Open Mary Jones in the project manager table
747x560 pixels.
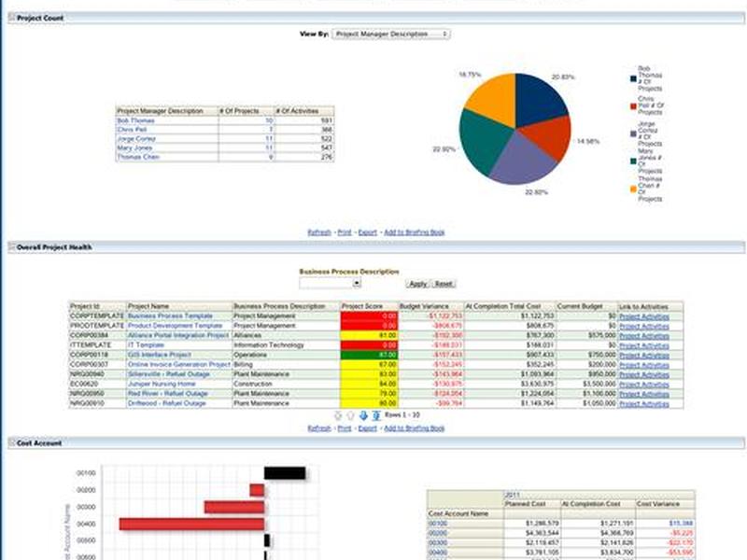point(134,147)
